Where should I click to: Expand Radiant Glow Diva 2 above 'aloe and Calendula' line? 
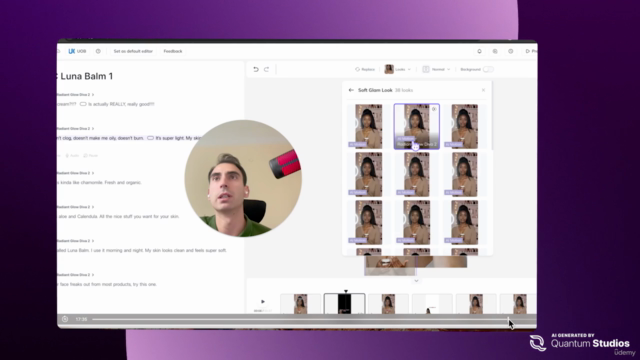pos(76,207)
